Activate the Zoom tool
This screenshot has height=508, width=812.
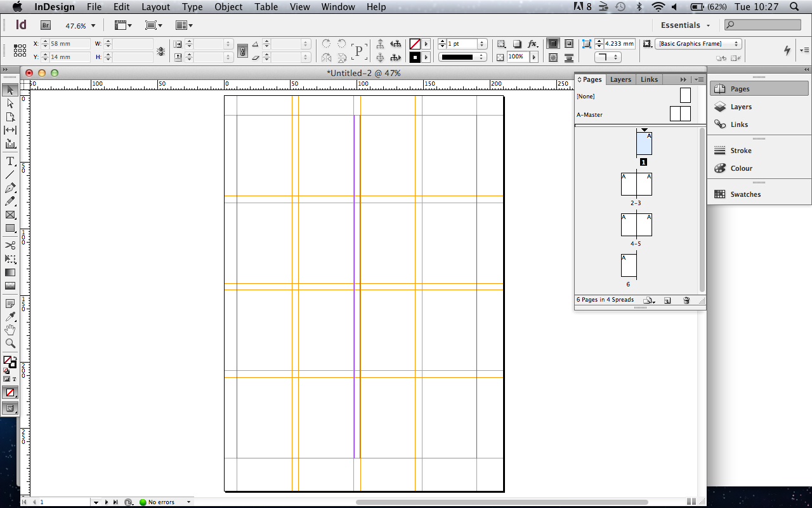pos(10,343)
